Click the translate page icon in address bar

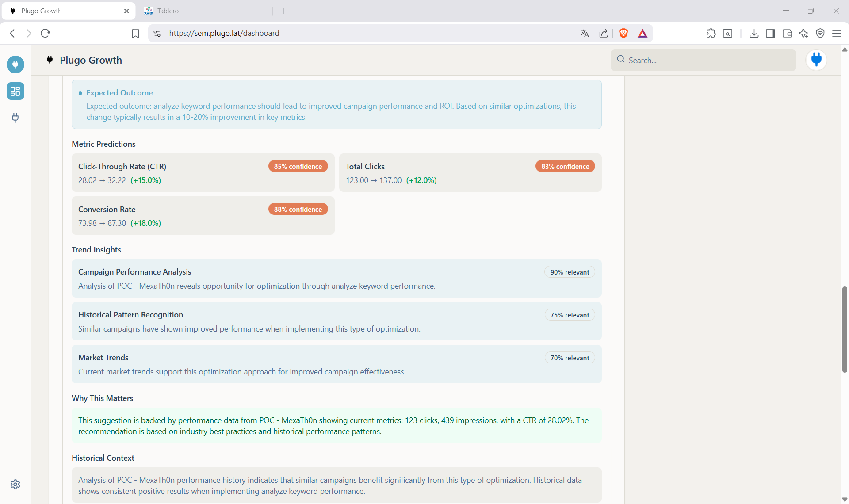coord(584,33)
